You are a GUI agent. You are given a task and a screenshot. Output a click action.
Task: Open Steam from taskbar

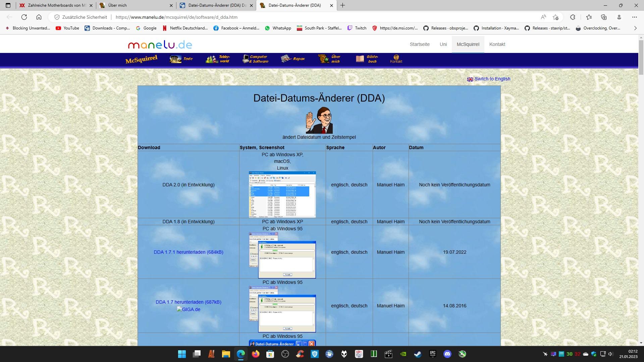(x=418, y=354)
